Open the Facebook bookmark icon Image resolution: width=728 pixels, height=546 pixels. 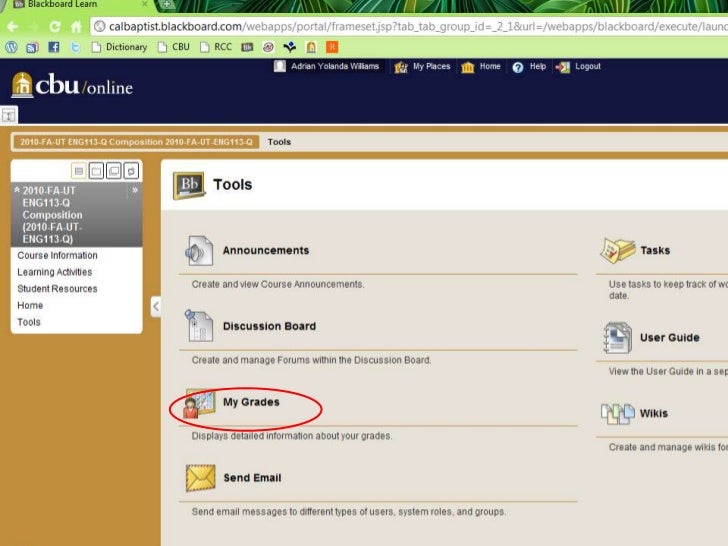tap(53, 47)
